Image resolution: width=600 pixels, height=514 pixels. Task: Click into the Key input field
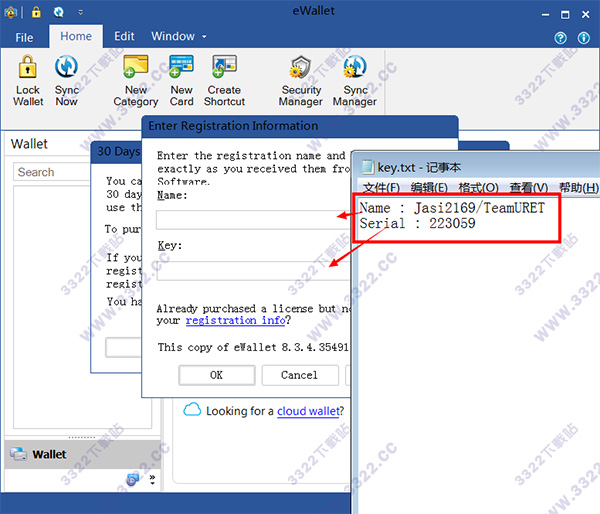(253, 271)
